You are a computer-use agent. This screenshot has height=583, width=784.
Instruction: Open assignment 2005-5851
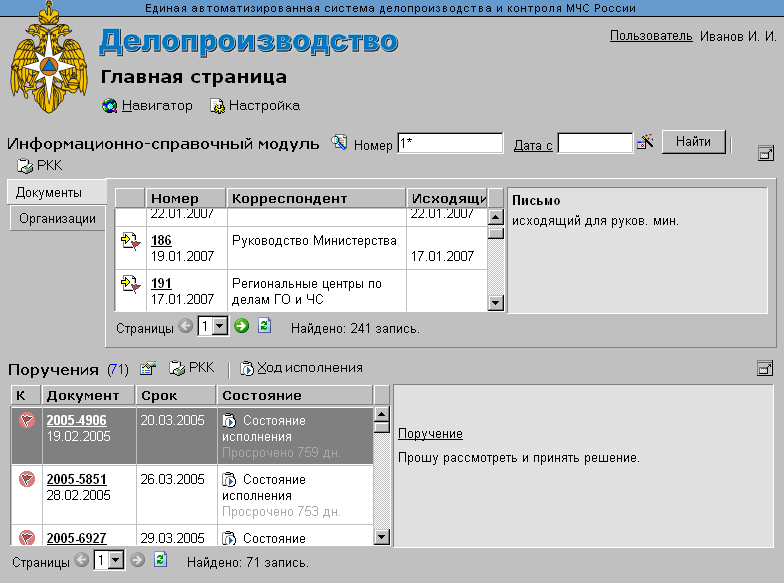tap(76, 480)
